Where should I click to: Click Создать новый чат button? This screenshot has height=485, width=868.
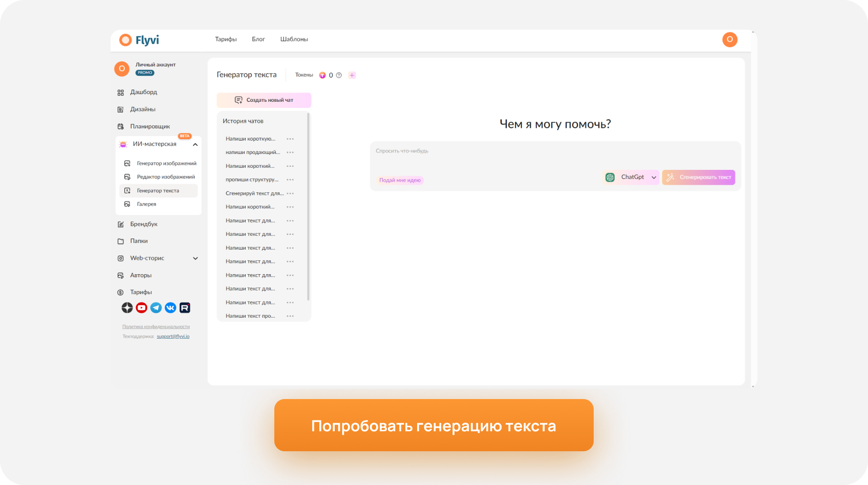264,100
